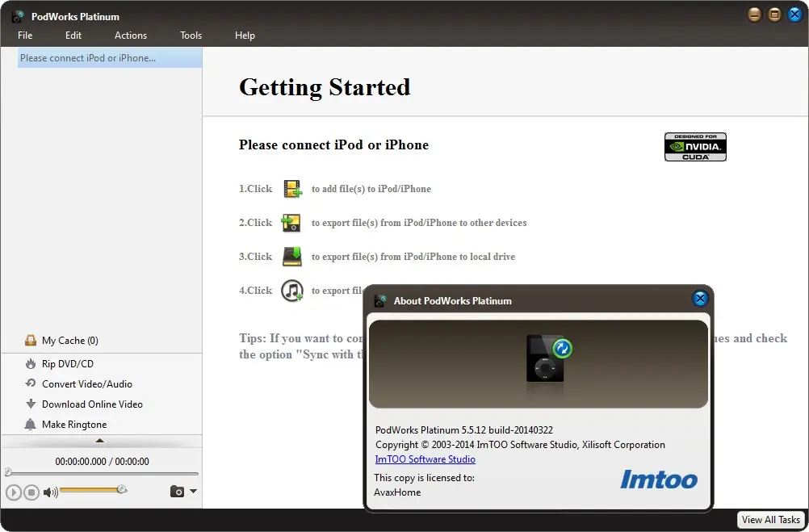The width and height of the screenshot is (809, 532).
Task: Open the Edit menu
Action: coord(73,35)
